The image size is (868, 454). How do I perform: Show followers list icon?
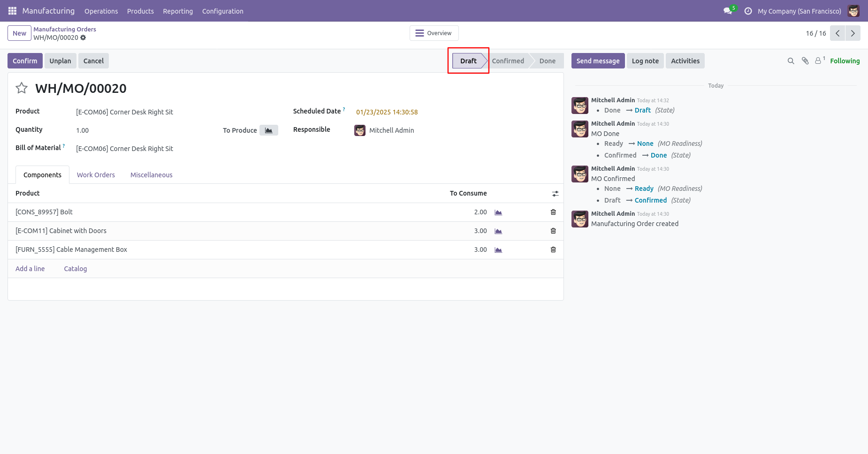[820, 61]
